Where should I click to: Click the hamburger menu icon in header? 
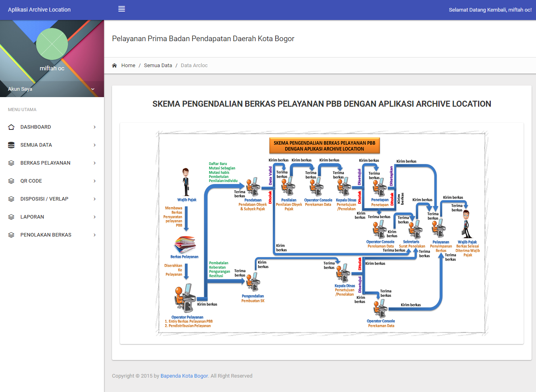pos(122,9)
